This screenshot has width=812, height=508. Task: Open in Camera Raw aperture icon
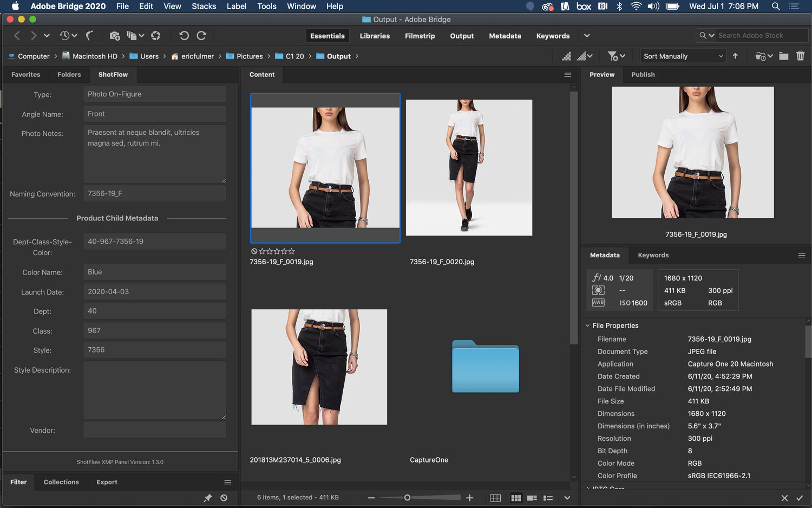pyautogui.click(x=156, y=36)
